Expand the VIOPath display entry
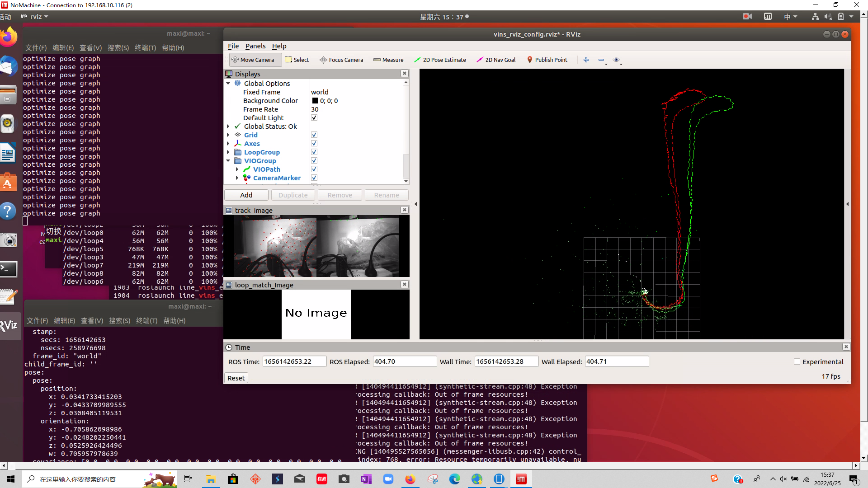The height and width of the screenshot is (488, 868). (x=237, y=169)
